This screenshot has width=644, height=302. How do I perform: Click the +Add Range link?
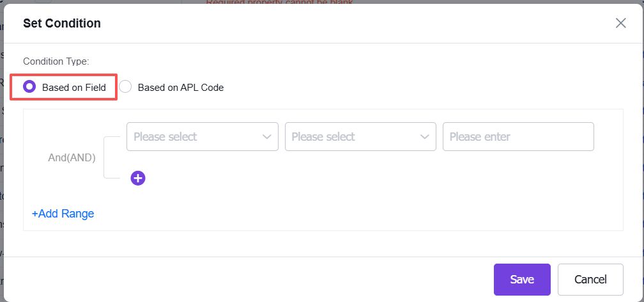63,214
